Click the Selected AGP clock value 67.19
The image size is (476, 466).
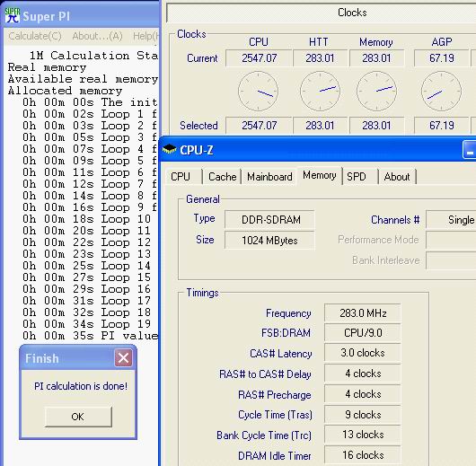[x=441, y=126]
